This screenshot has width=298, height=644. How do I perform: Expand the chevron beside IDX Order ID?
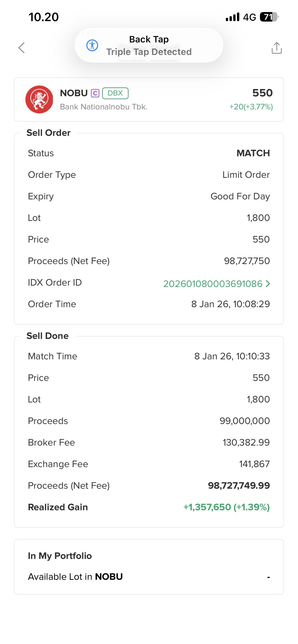tap(268, 284)
